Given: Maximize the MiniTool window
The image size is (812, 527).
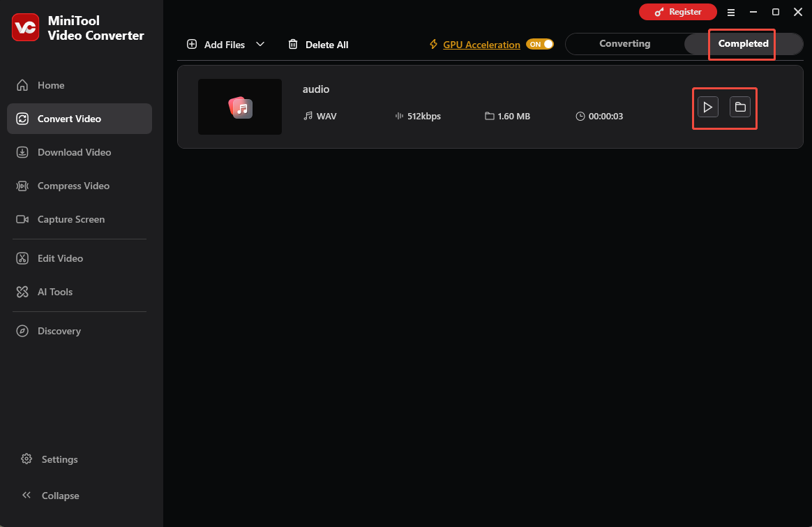Looking at the screenshot, I should click(x=775, y=12).
